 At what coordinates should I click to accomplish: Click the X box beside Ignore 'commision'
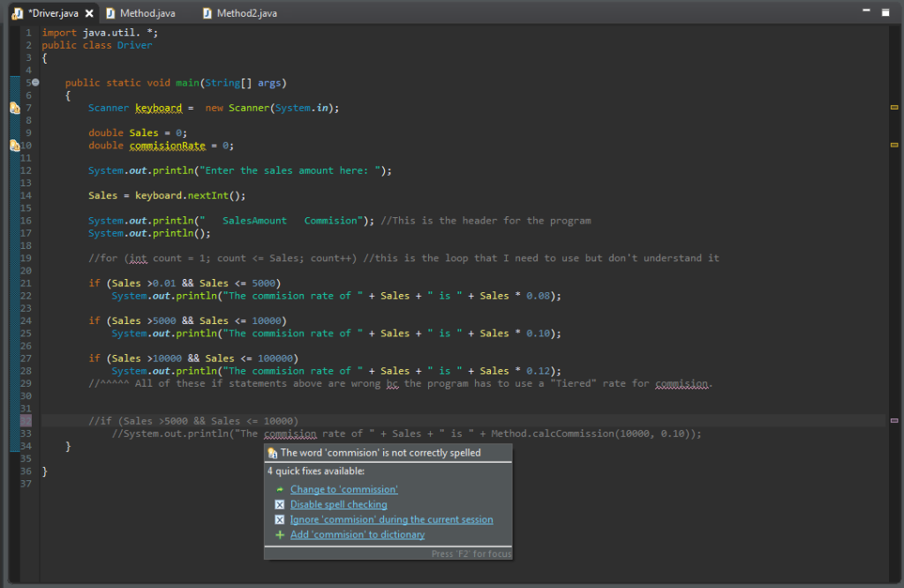[x=280, y=520]
